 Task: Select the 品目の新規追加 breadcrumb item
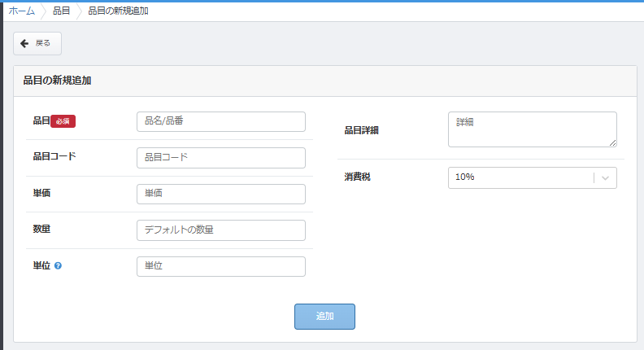coord(118,11)
